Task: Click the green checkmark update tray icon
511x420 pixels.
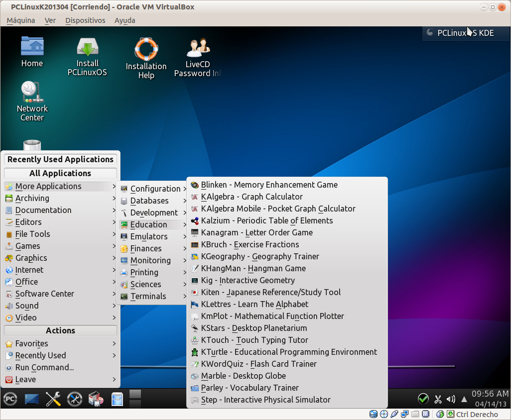Action: pos(423,399)
